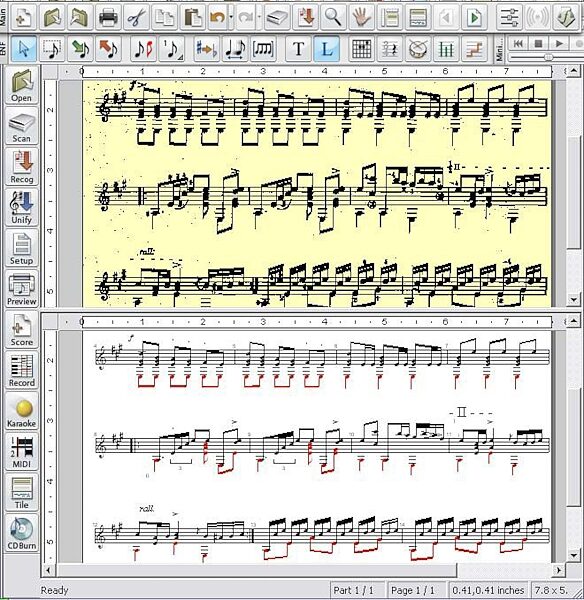Click the Copy icon

pos(165,17)
